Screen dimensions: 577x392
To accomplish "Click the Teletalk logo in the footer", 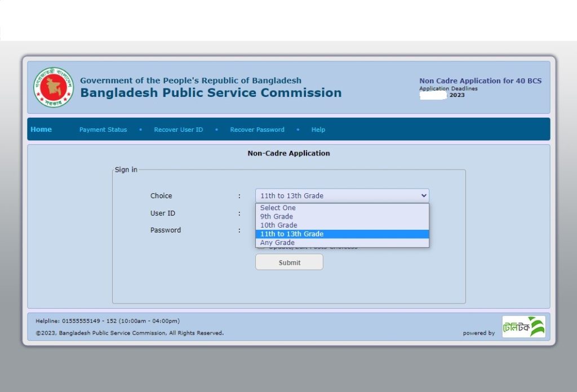I will pyautogui.click(x=523, y=326).
